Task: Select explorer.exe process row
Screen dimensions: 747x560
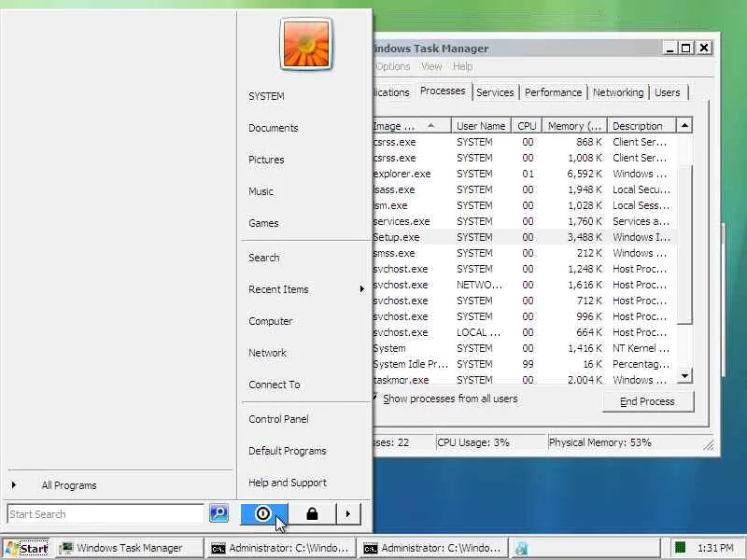Action: coord(524,174)
